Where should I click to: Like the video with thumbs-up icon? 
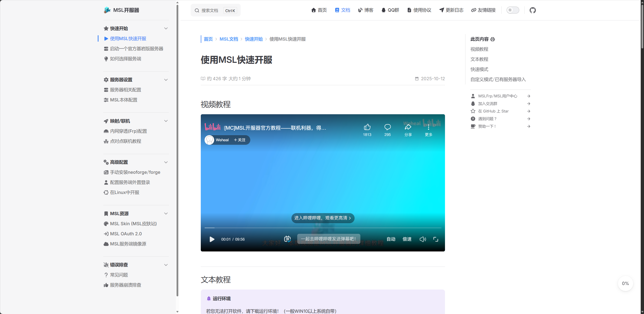[x=367, y=127]
